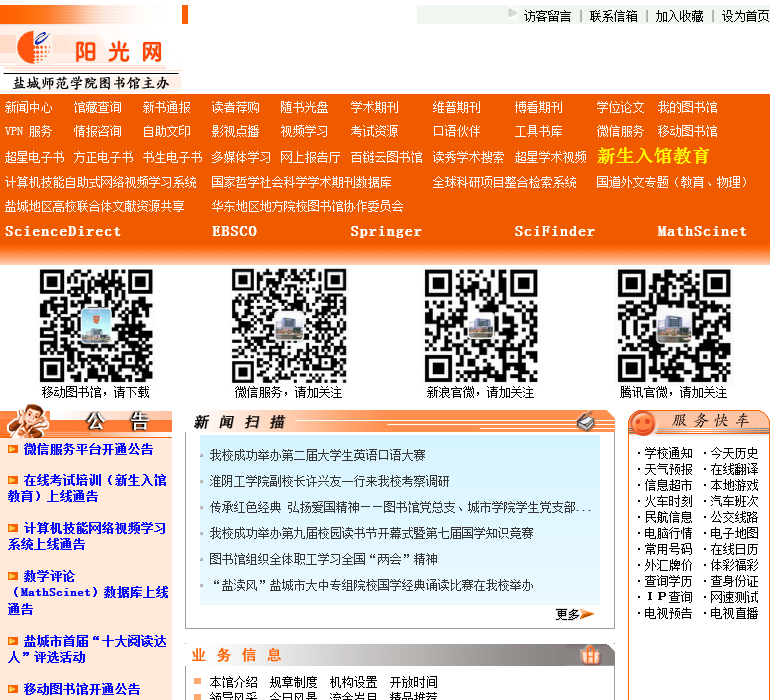Open 本馆介绍 under 业务信息

click(233, 682)
